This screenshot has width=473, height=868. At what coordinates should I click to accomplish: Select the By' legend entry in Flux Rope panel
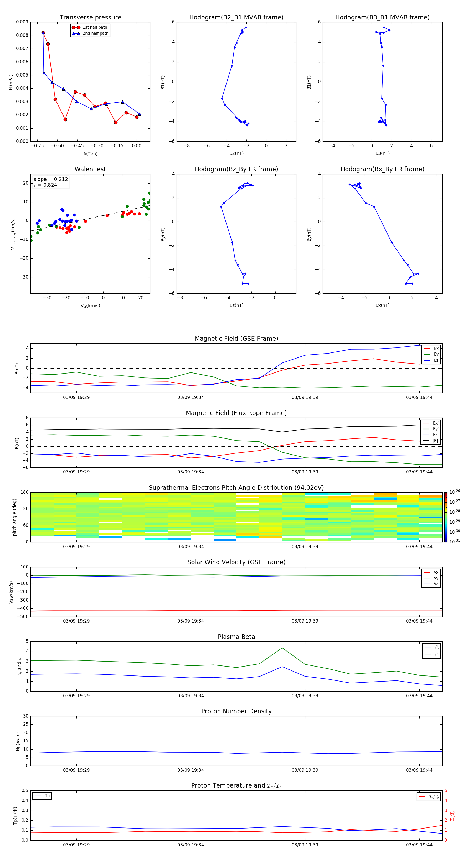click(431, 429)
